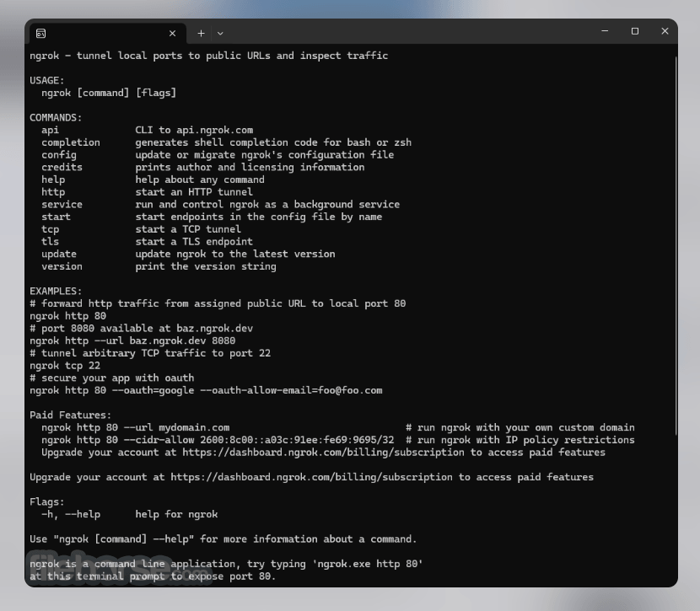
Task: Click '# run ngrok with your own custom domain'
Action: pyautogui.click(x=520, y=428)
